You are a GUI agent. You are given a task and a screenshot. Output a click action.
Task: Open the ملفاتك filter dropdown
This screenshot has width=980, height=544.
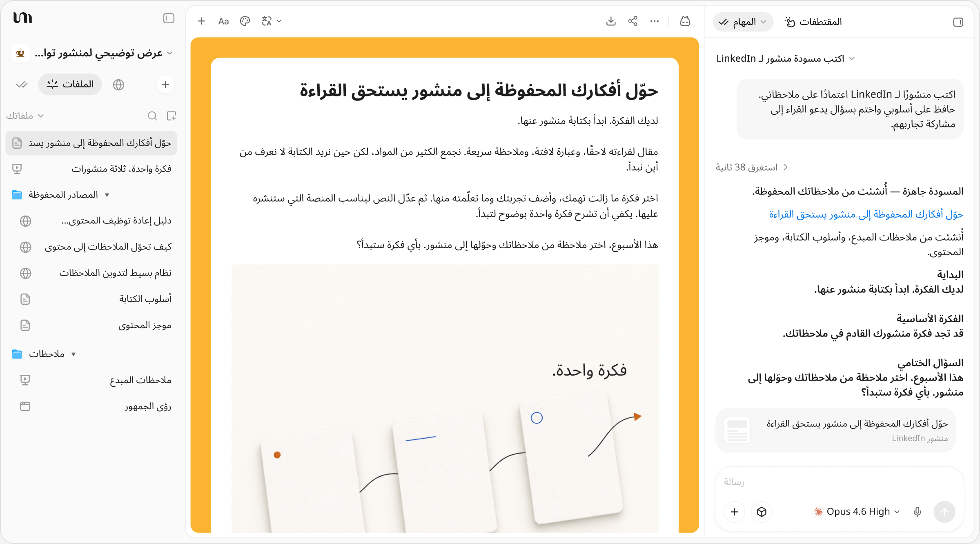[25, 116]
